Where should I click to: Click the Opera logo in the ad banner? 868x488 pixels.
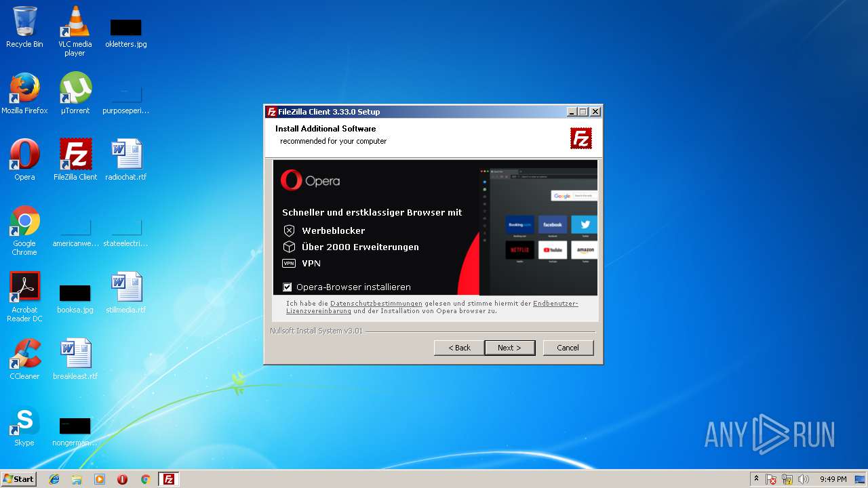pos(310,180)
